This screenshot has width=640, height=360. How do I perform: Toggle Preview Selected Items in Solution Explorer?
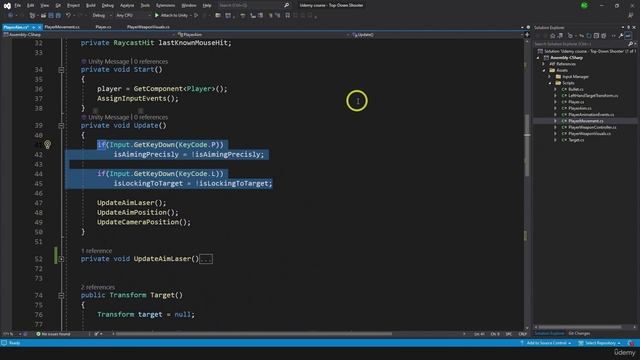628,36
